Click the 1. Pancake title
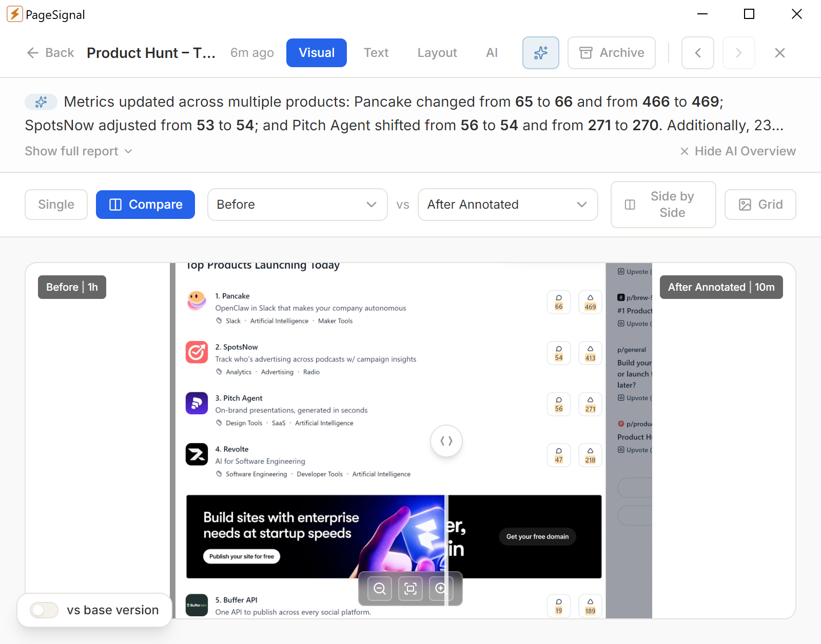Screen dimensions: 821x644 (232, 296)
